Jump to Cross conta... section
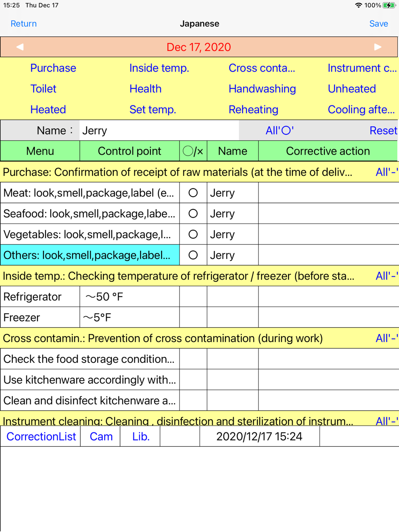 click(262, 68)
